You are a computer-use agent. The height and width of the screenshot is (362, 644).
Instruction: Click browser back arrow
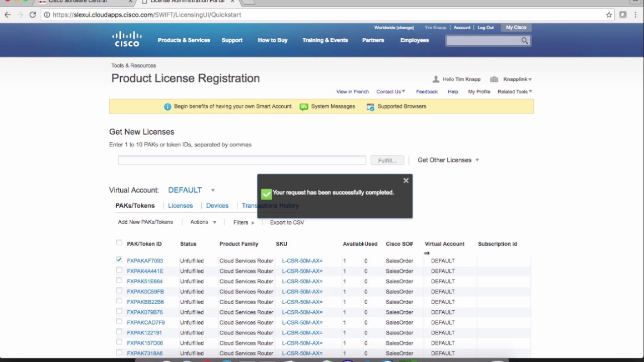[x=8, y=15]
